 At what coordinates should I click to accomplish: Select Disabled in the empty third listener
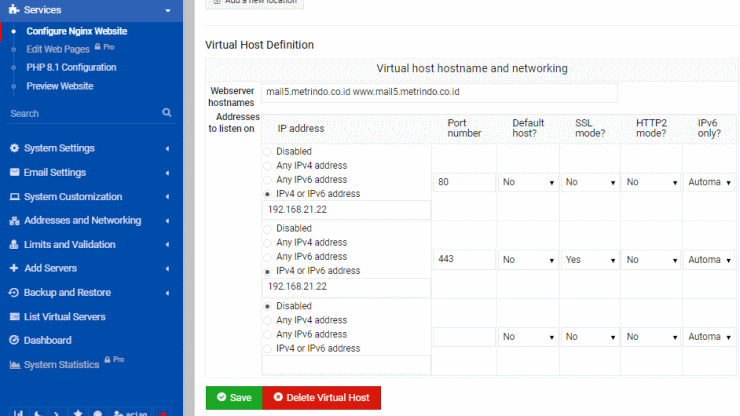tap(268, 306)
